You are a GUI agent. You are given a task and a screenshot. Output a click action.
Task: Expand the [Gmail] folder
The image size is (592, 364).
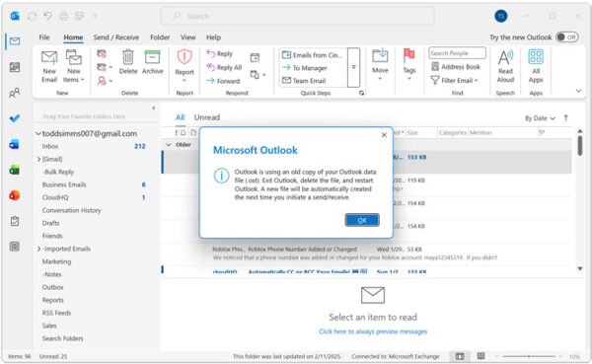point(38,159)
